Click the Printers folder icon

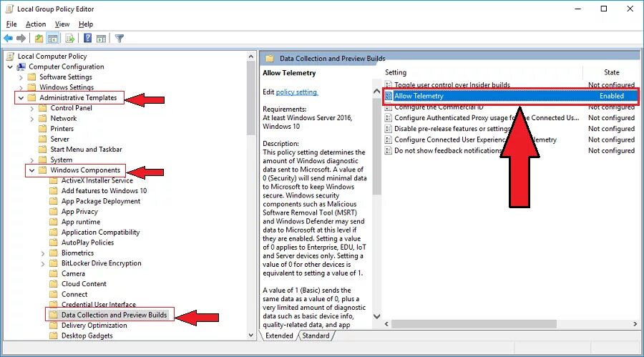point(43,129)
